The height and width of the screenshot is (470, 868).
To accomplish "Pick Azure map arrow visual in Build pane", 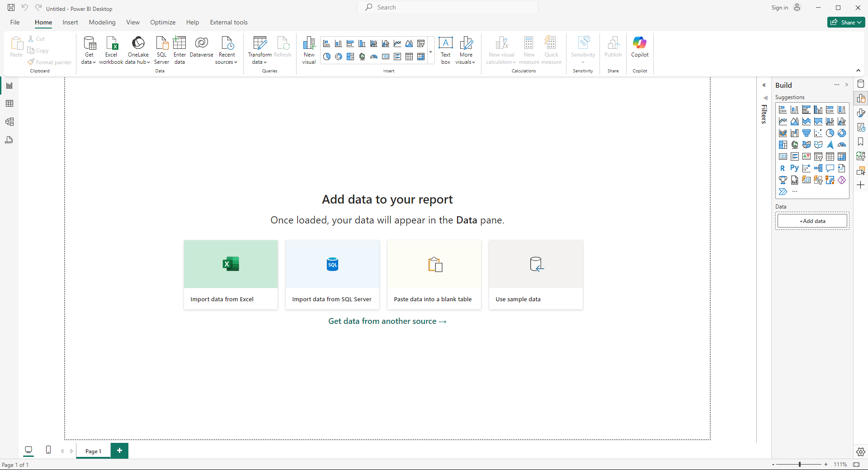I will 830,145.
